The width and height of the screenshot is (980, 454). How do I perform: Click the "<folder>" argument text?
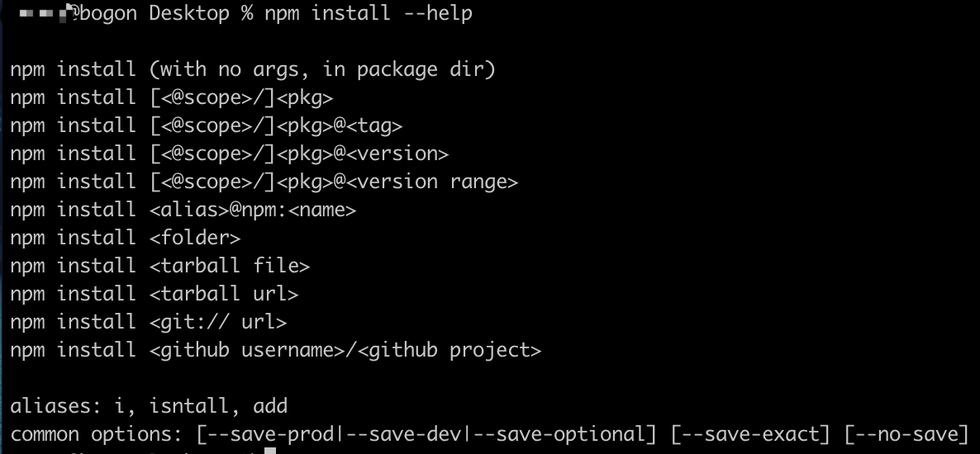(x=195, y=238)
